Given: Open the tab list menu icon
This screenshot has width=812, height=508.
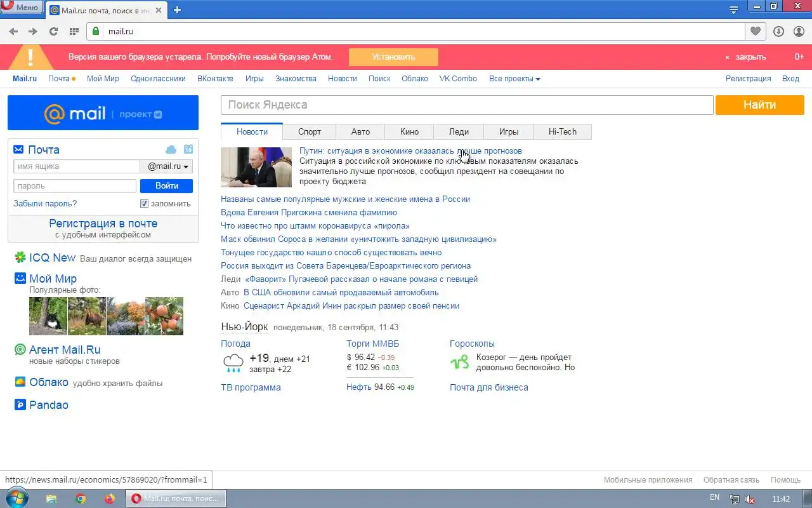Looking at the screenshot, I should [x=733, y=10].
